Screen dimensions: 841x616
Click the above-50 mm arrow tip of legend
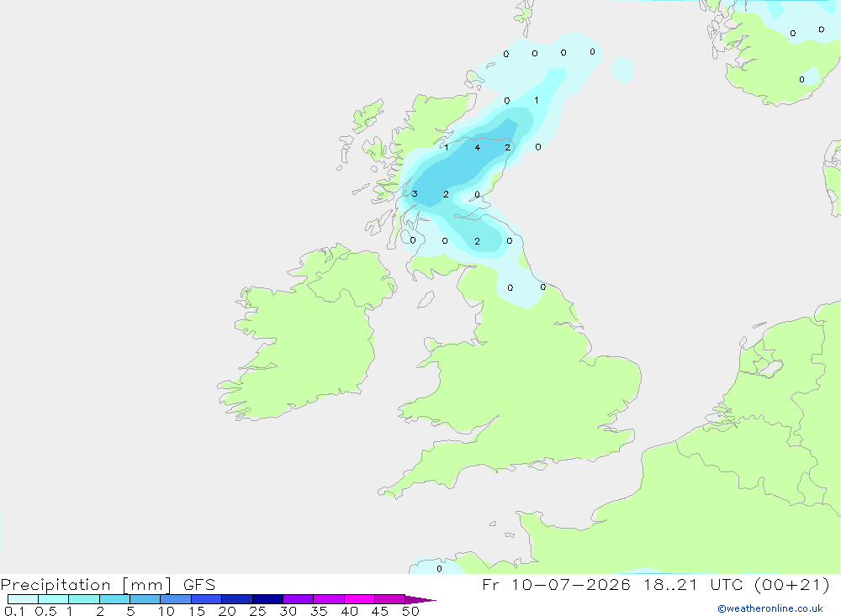420,599
